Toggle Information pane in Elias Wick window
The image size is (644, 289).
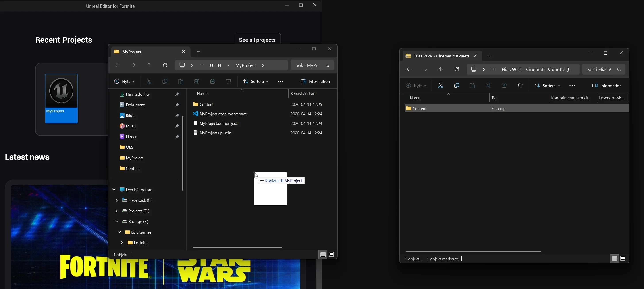coord(607,86)
